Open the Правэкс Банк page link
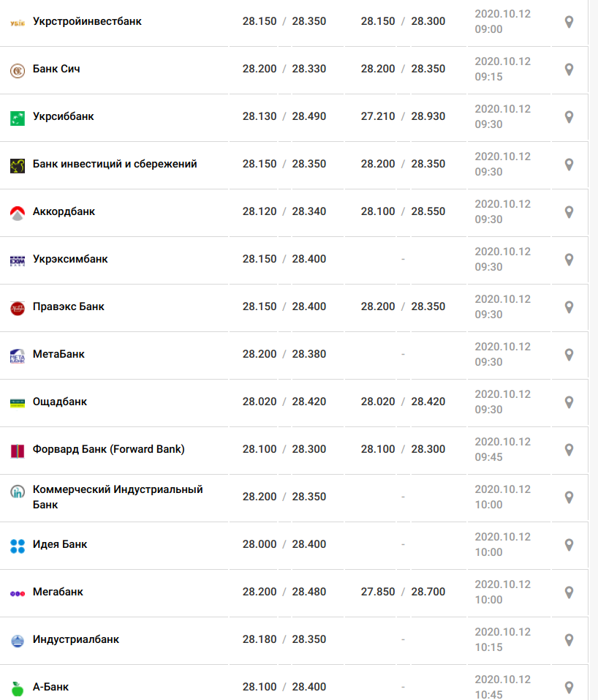Screen dimensions: 598x700 (68, 306)
